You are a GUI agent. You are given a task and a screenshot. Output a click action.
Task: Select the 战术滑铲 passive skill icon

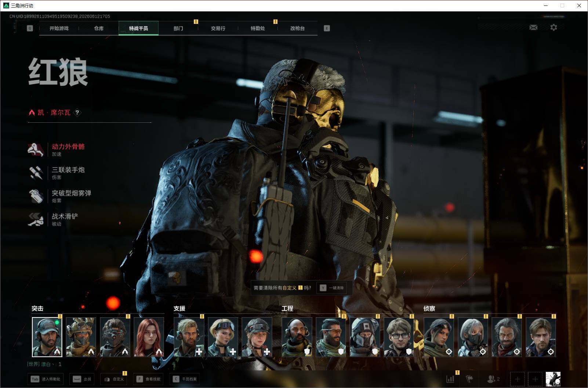pyautogui.click(x=36, y=219)
